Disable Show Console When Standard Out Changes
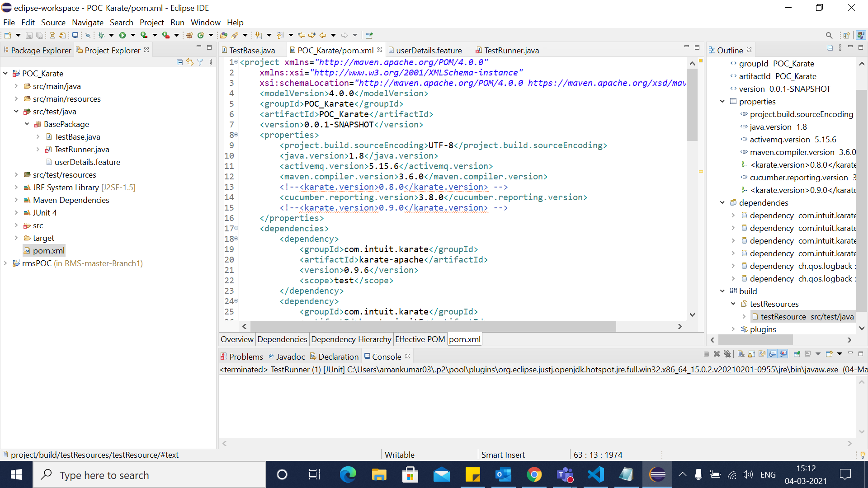Viewport: 868px width, 488px height. (774, 354)
